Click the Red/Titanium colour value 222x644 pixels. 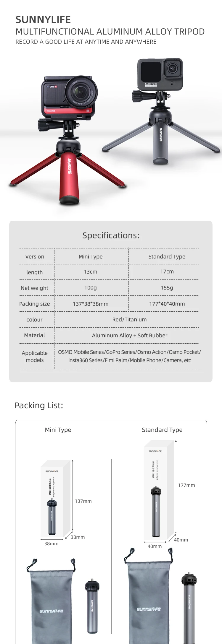click(129, 320)
